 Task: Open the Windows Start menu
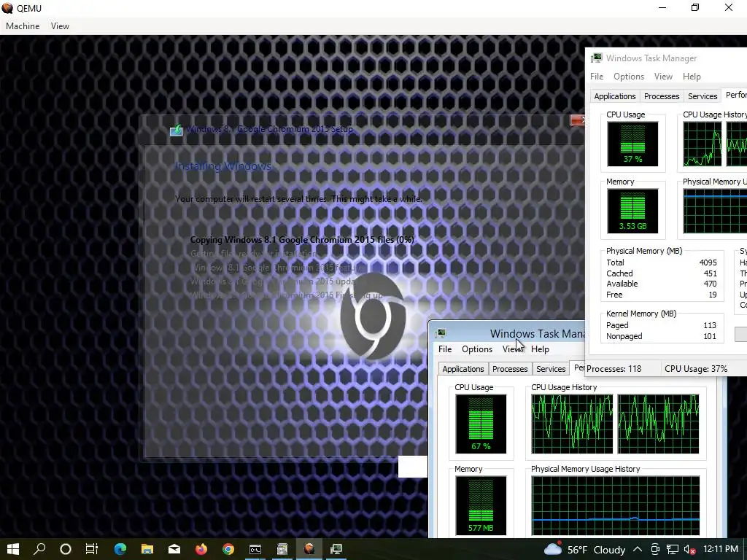[x=13, y=549]
